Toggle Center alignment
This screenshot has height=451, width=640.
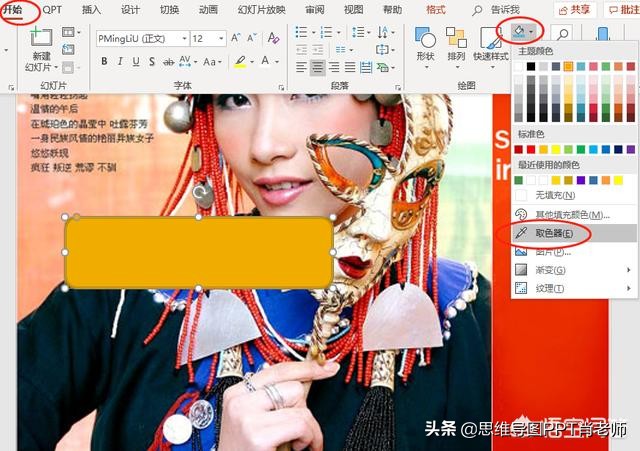point(318,67)
